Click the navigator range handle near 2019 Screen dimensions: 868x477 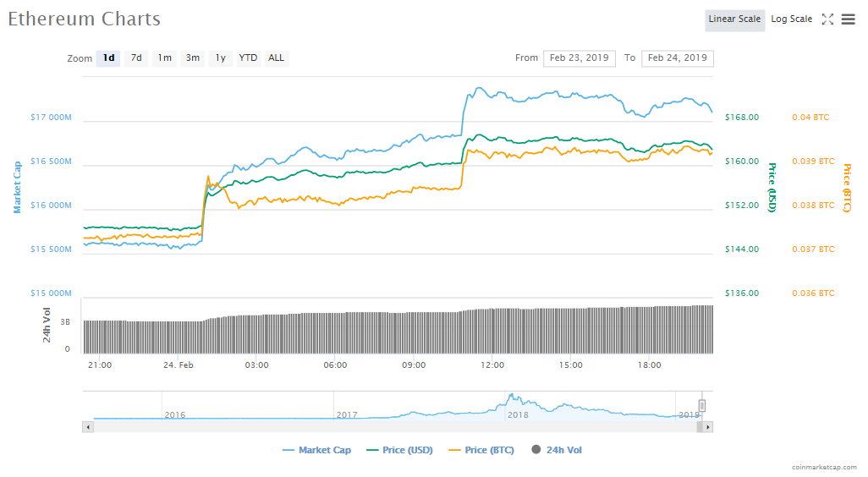(702, 406)
